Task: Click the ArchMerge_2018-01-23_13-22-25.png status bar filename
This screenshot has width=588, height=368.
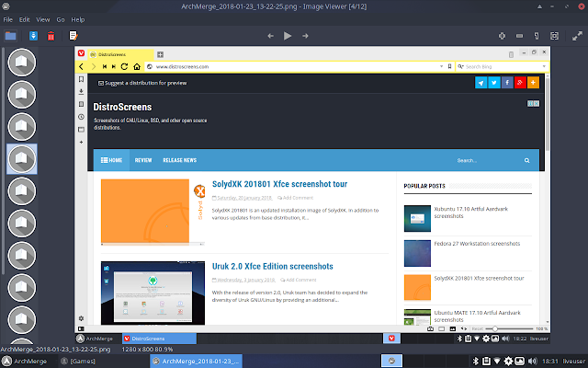Action: pyautogui.click(x=55, y=350)
